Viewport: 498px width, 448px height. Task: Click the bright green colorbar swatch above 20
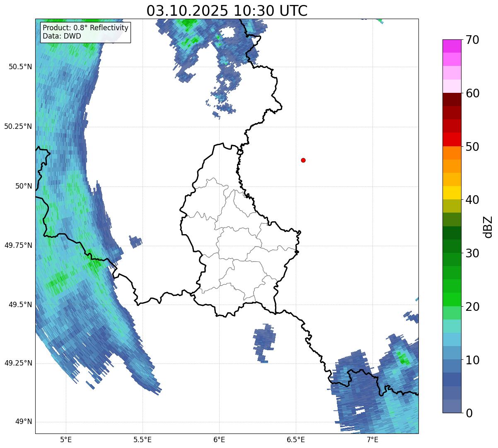[452, 299]
